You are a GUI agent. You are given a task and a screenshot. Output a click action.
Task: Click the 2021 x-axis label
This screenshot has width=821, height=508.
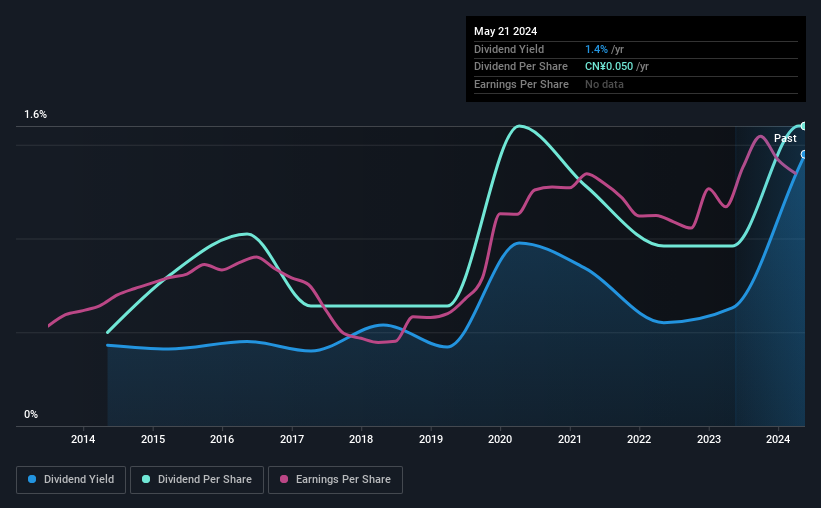[570, 439]
